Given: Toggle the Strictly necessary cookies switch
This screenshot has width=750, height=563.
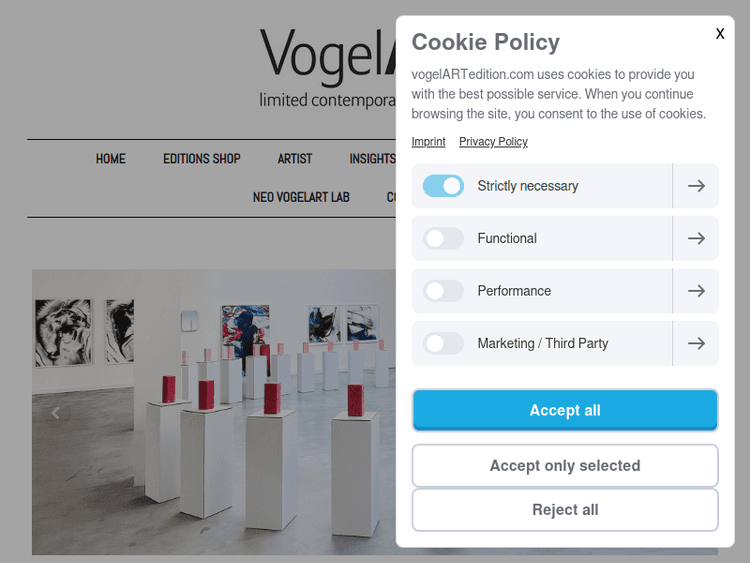Looking at the screenshot, I should point(443,186).
